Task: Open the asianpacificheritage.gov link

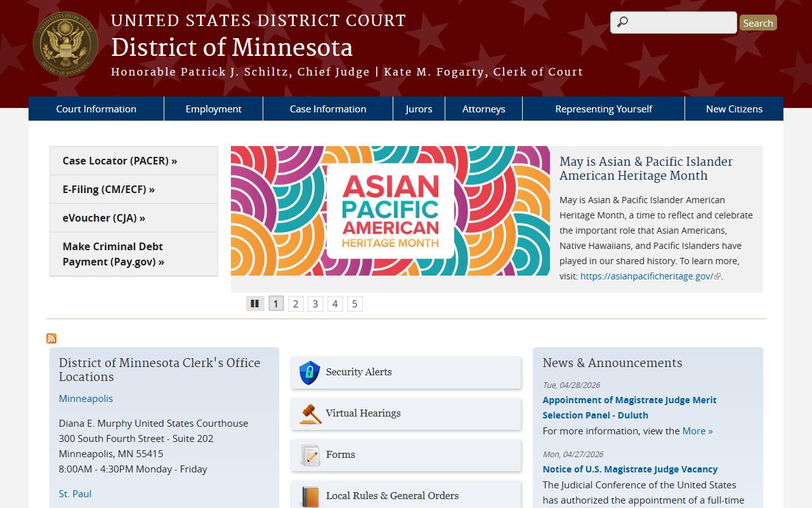Action: pyautogui.click(x=646, y=276)
